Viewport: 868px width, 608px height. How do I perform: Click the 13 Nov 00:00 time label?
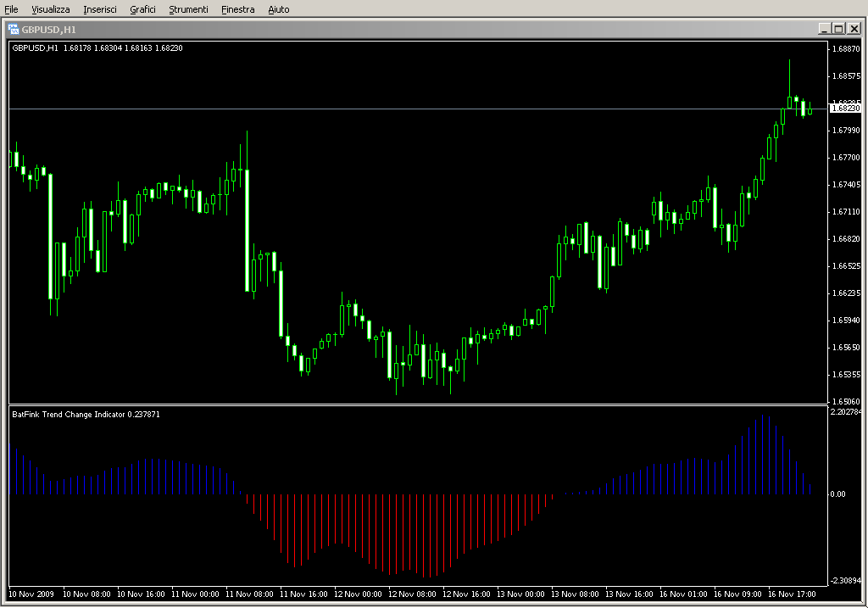[x=520, y=594]
